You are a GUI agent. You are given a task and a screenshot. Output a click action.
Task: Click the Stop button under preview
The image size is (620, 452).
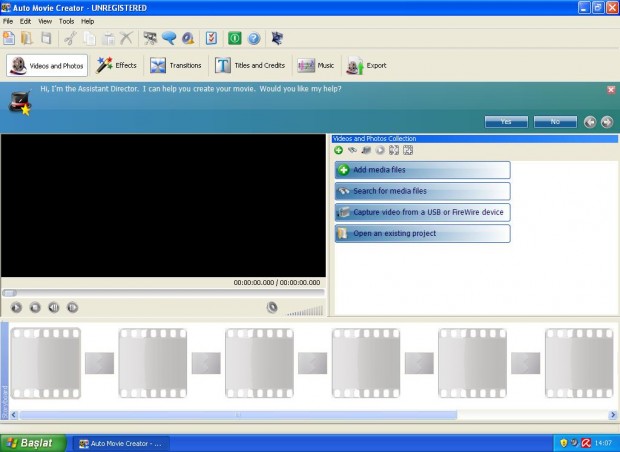pos(35,307)
